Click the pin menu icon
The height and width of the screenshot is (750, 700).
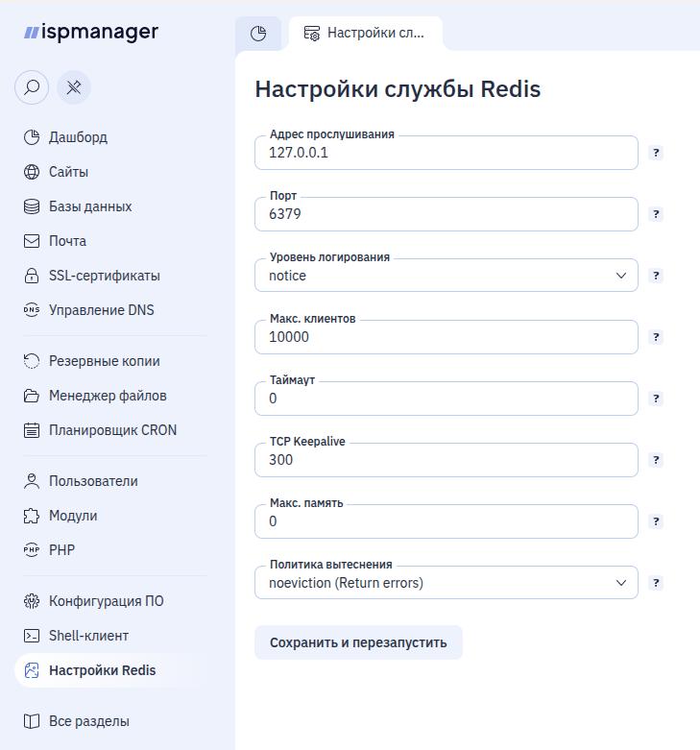[74, 87]
